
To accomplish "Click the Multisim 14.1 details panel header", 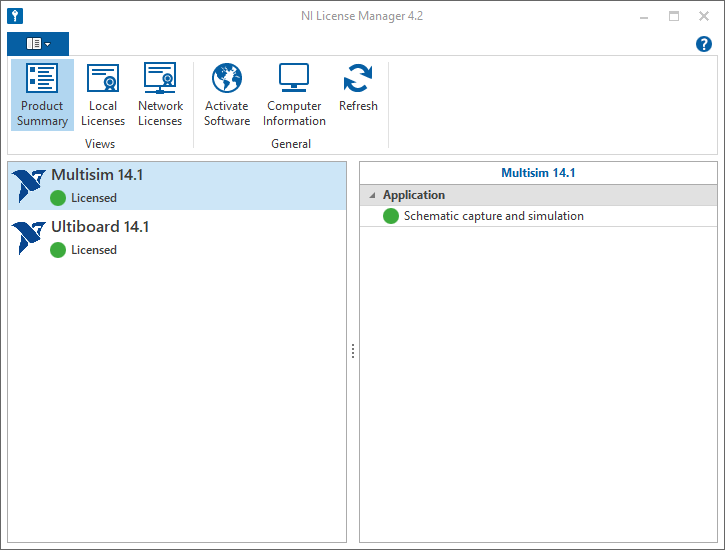I will coord(538,173).
